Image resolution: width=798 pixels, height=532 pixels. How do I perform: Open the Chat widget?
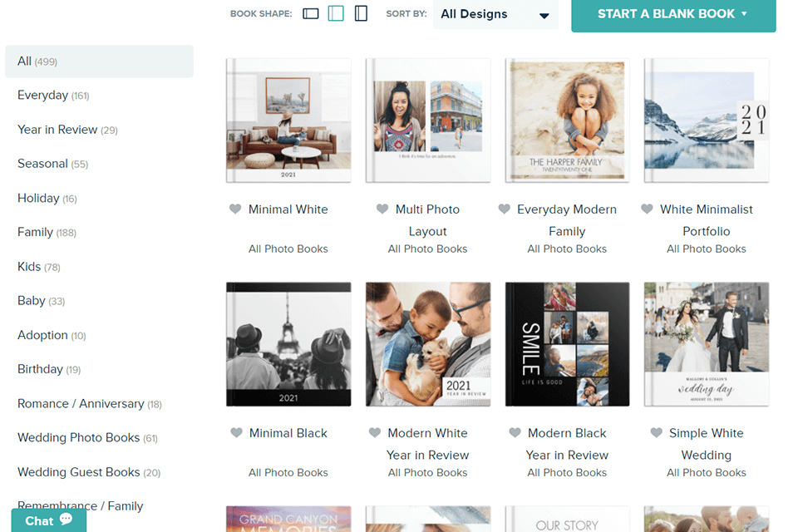tap(48, 520)
